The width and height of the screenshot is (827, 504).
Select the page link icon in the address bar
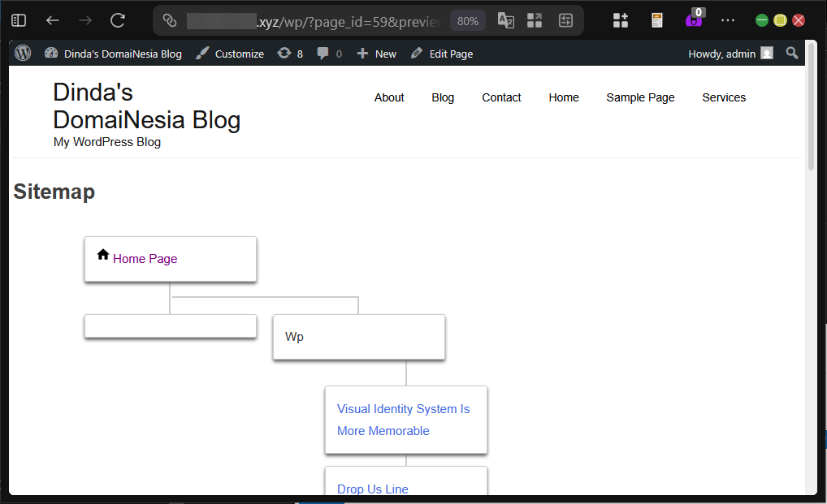point(169,19)
